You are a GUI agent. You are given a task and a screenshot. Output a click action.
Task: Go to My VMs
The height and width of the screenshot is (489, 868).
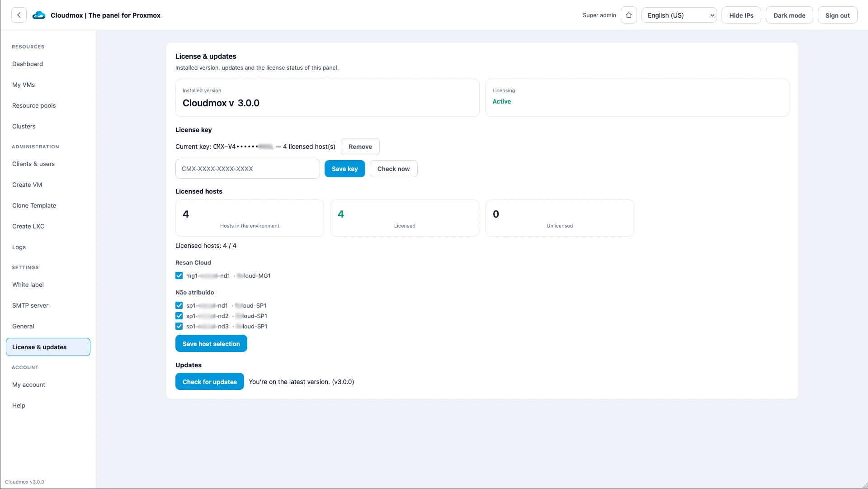click(x=48, y=85)
